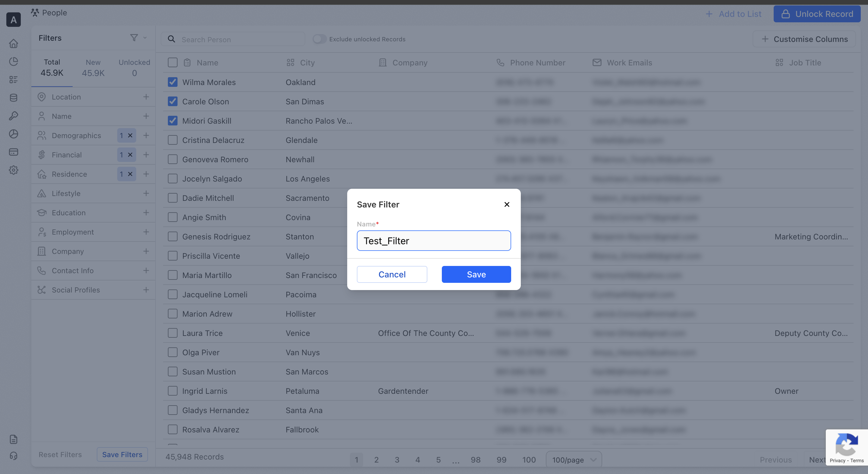The height and width of the screenshot is (474, 868).
Task: Close the Save Filter dialog with X
Action: [506, 204]
